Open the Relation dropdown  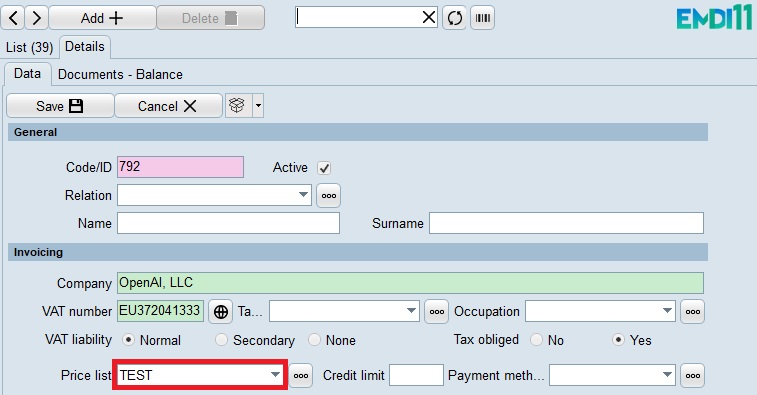coord(214,195)
